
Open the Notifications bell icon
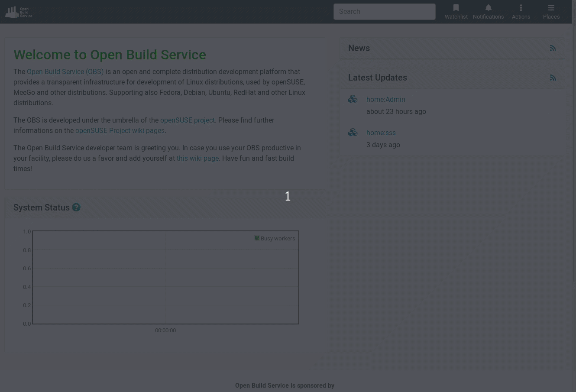point(488,8)
